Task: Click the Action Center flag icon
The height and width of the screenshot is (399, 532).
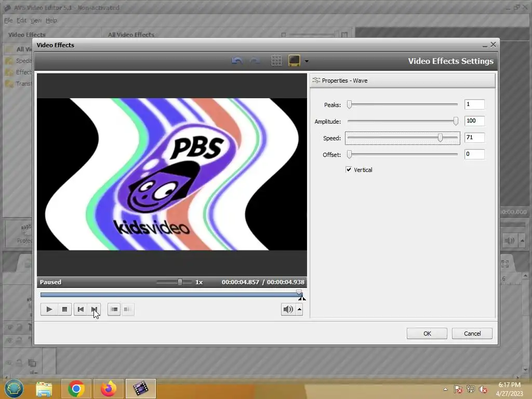Action: click(x=458, y=389)
